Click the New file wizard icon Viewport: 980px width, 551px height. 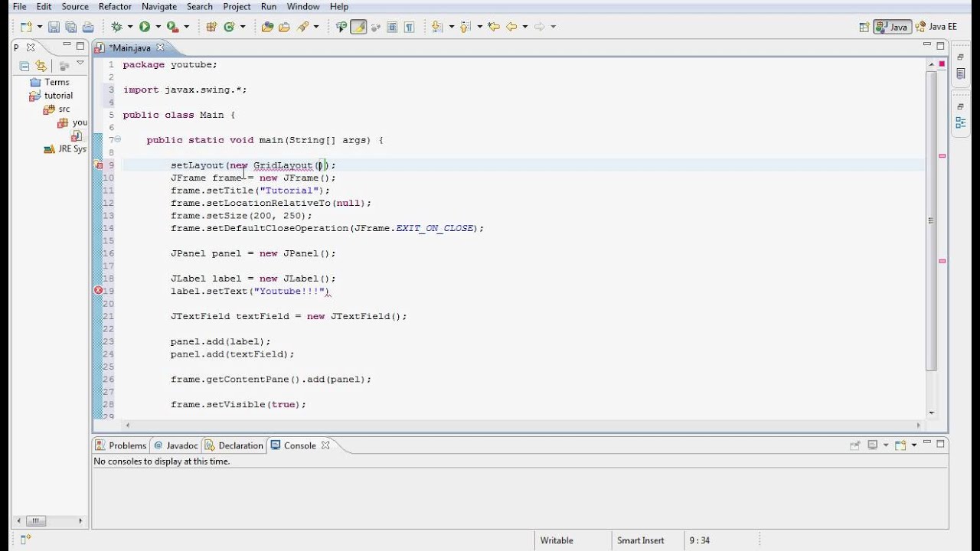coord(25,27)
